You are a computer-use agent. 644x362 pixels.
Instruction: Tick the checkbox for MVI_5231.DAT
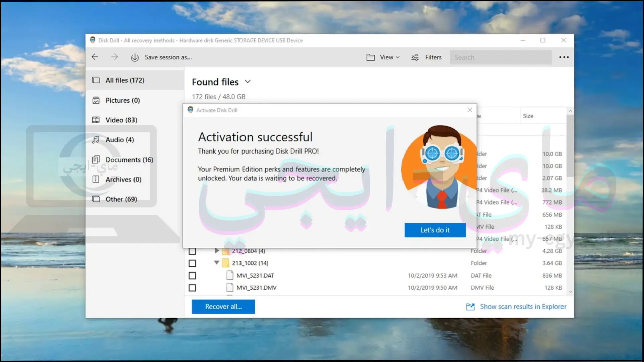pyautogui.click(x=192, y=276)
